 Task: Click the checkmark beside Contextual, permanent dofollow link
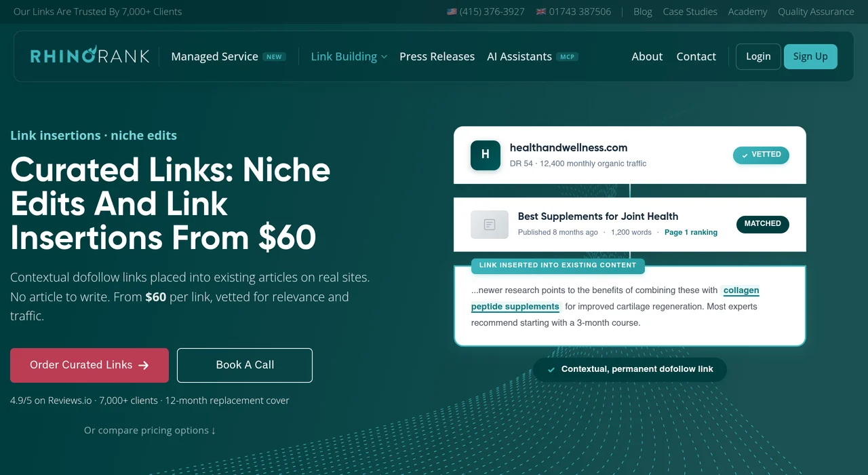click(551, 370)
